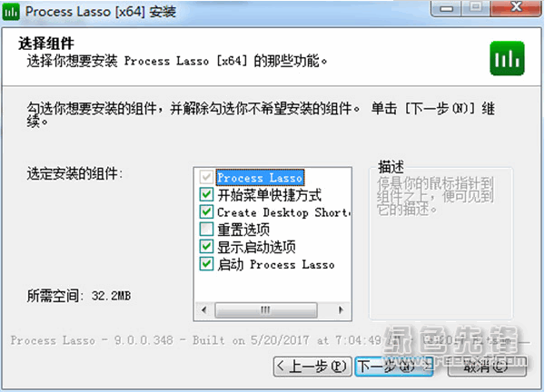Click the right scroll arrow of component list

tap(341, 309)
